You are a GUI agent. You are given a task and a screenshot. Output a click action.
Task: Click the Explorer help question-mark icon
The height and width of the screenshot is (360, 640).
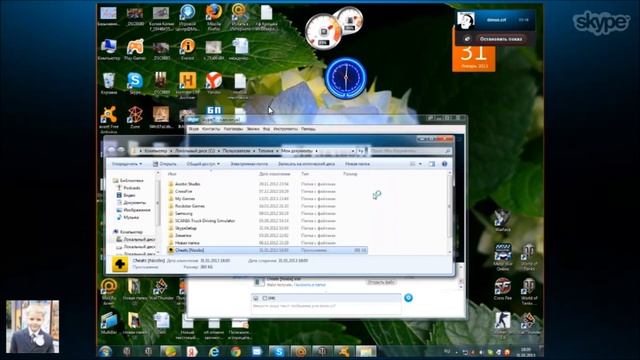pyautogui.click(x=444, y=164)
